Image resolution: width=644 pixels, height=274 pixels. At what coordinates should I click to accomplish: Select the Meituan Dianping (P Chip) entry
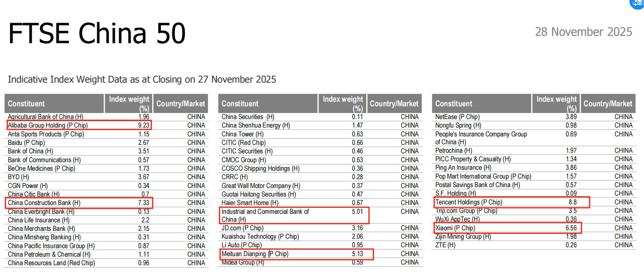point(255,254)
